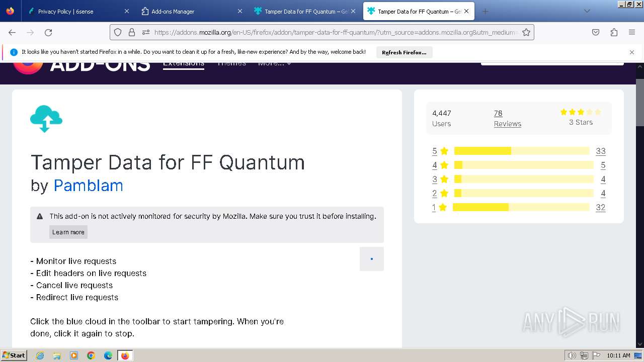Click the five-star rating bar

(521, 151)
